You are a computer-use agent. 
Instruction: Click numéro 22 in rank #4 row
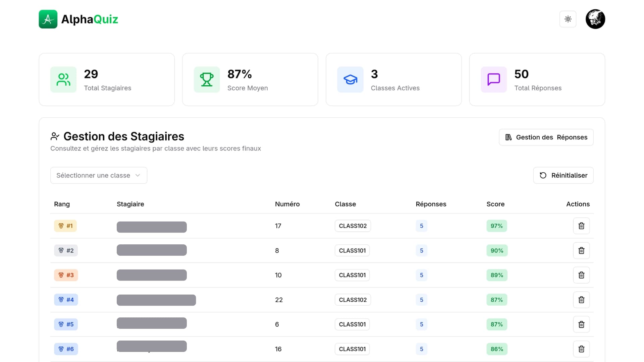pyautogui.click(x=279, y=300)
